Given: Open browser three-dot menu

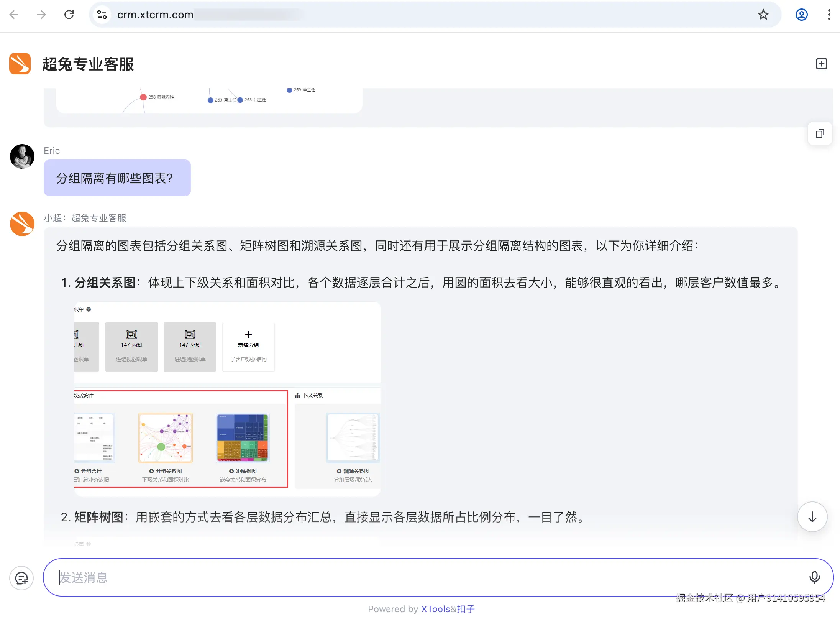Looking at the screenshot, I should pos(829,15).
